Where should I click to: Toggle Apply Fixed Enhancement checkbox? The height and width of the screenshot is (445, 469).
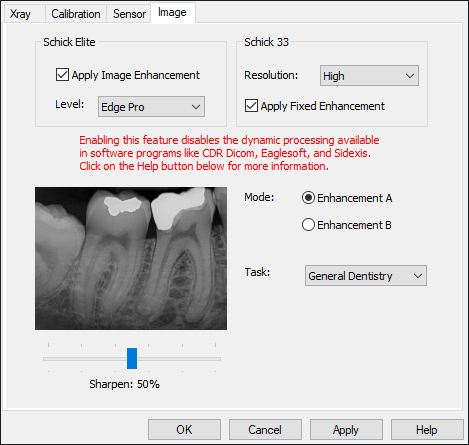click(x=251, y=106)
